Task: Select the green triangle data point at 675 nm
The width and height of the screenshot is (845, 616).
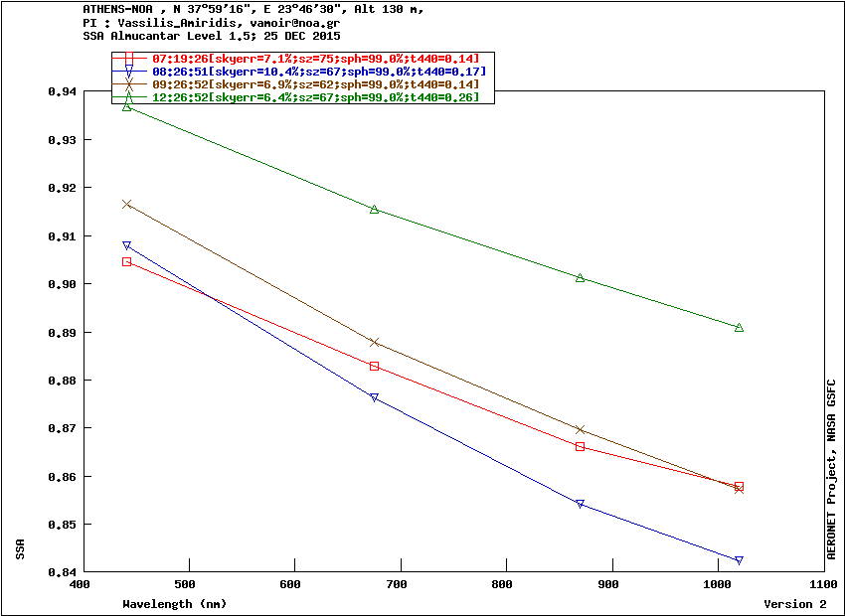Action: point(375,210)
